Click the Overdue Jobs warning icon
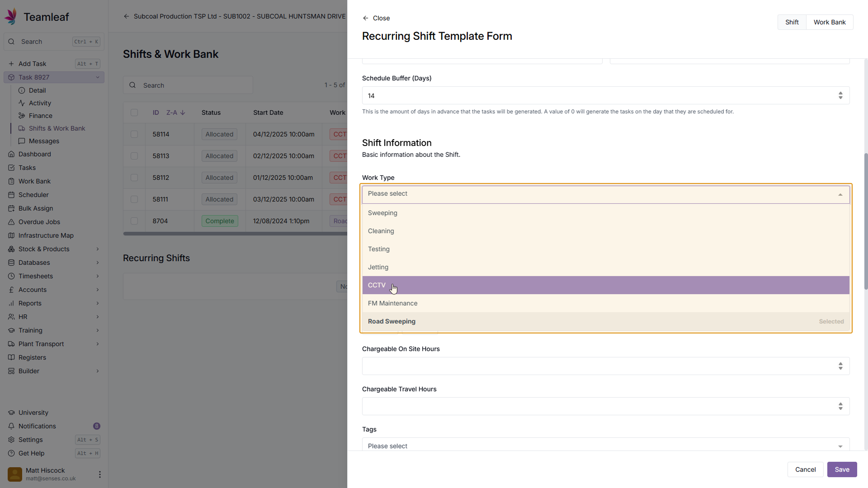Image resolution: width=868 pixels, height=488 pixels. [11, 222]
